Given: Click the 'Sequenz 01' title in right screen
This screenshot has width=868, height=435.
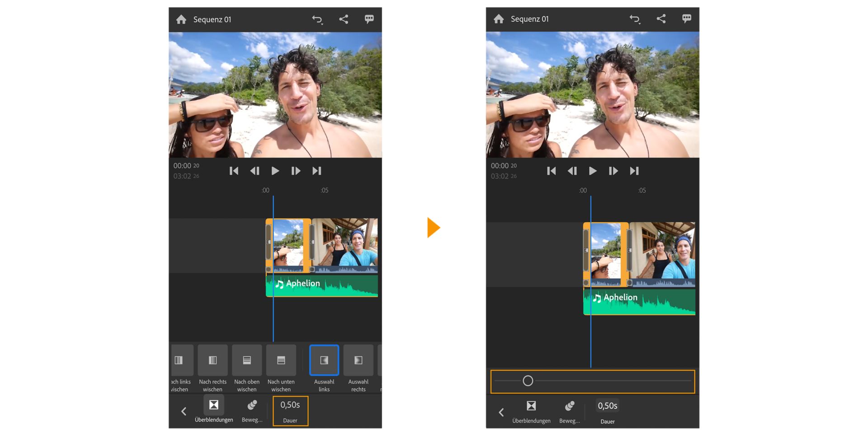Looking at the screenshot, I should (x=529, y=19).
